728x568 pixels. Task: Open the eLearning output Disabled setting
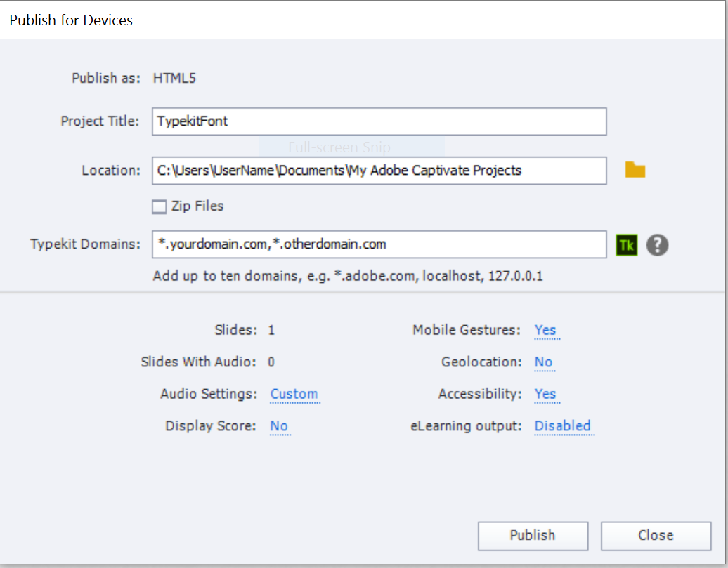(562, 426)
